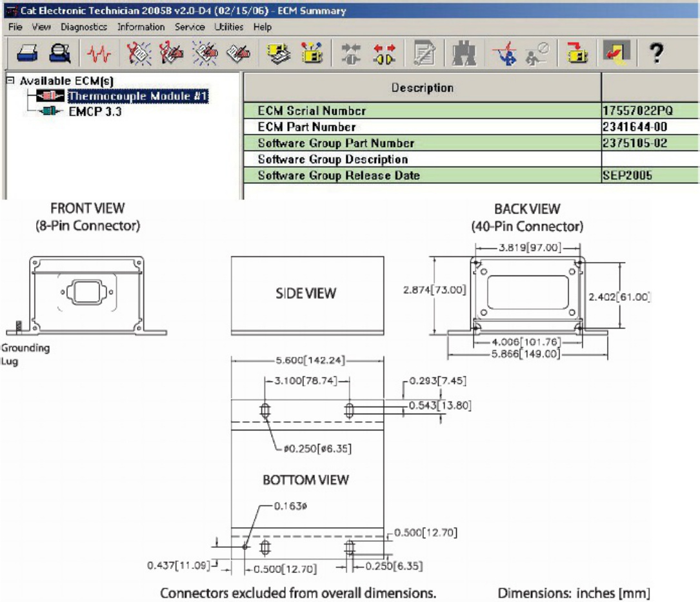The height and width of the screenshot is (602, 700).
Task: Open the Help menu
Action: [x=263, y=27]
